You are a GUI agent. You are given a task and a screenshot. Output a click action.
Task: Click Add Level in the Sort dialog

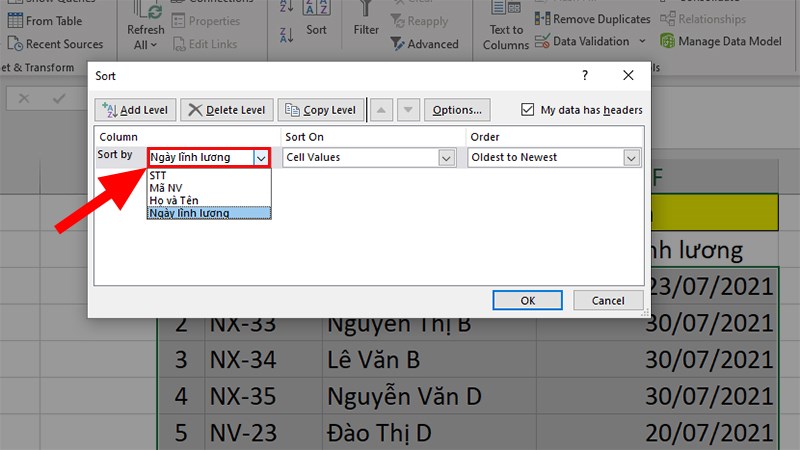click(135, 110)
